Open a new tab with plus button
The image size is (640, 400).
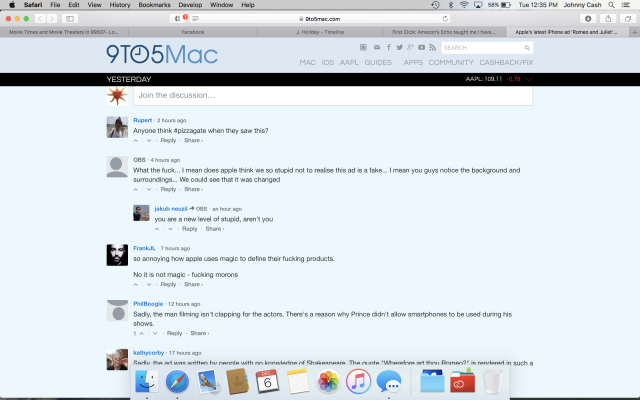pyautogui.click(x=634, y=32)
